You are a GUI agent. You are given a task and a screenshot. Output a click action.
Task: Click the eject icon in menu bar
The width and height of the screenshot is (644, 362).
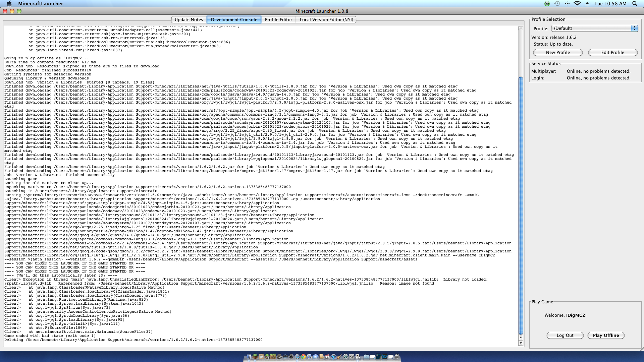point(587,3)
